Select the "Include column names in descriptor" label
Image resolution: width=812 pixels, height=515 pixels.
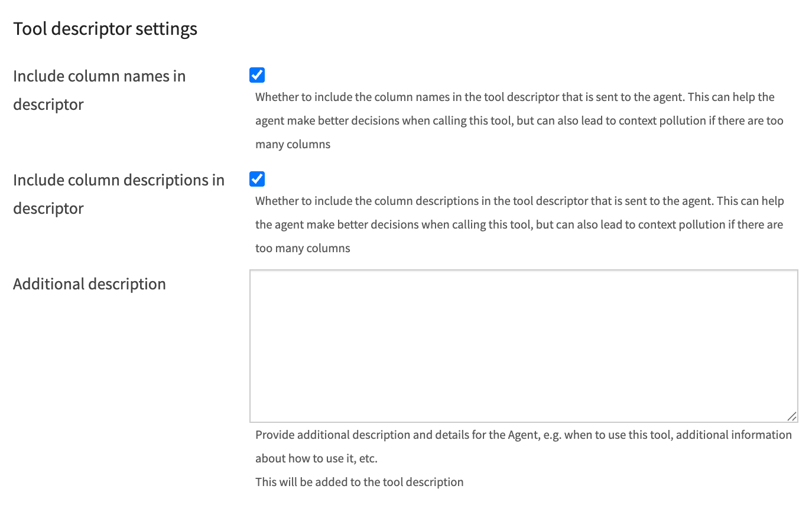(99, 90)
